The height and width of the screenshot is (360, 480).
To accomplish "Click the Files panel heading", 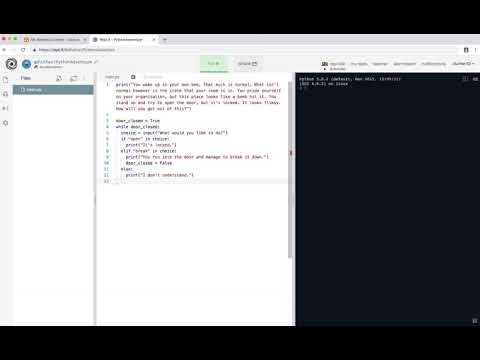I will click(x=26, y=78).
